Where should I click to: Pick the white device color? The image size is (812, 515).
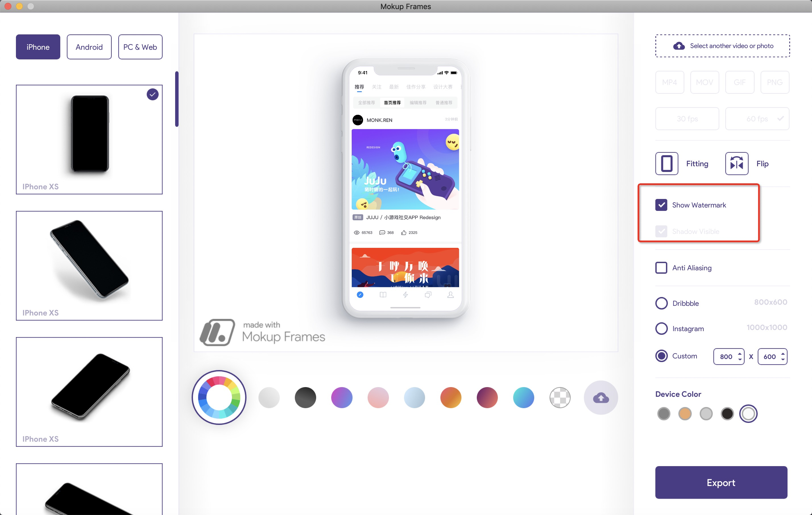tap(748, 414)
